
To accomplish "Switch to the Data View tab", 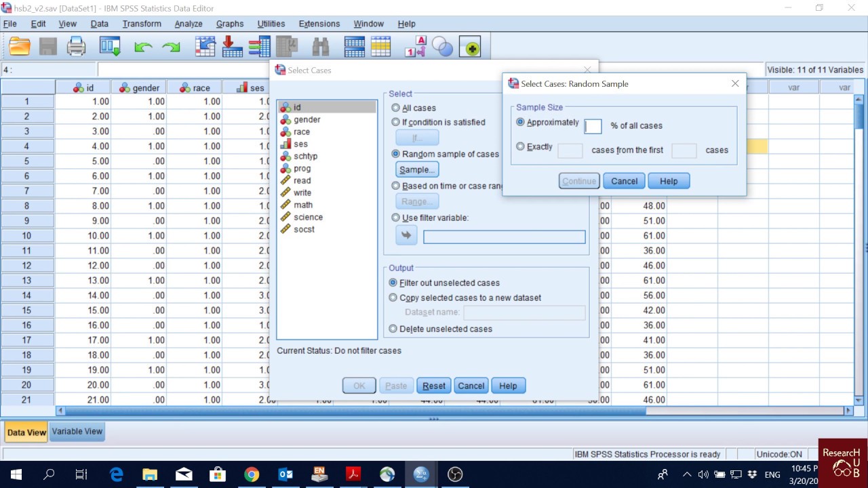I will click(26, 432).
